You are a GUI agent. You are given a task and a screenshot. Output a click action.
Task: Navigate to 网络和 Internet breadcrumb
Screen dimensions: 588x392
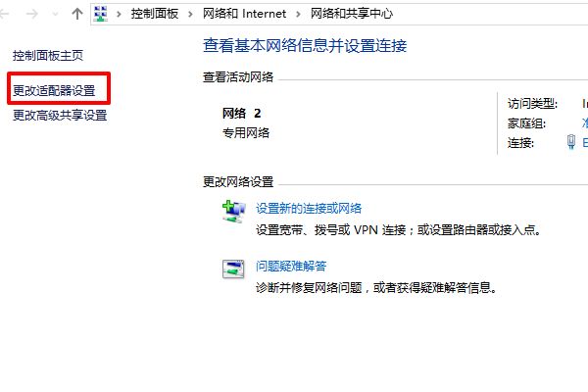[244, 14]
